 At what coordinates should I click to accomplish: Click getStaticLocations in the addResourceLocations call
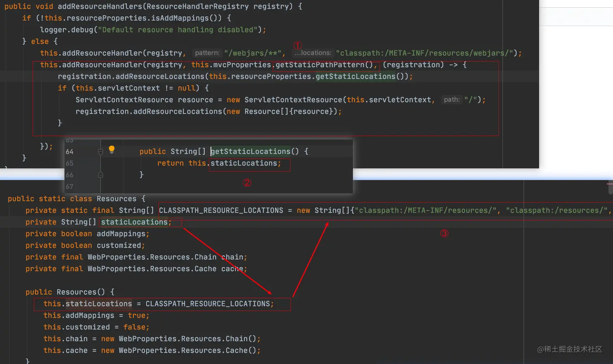(356, 77)
